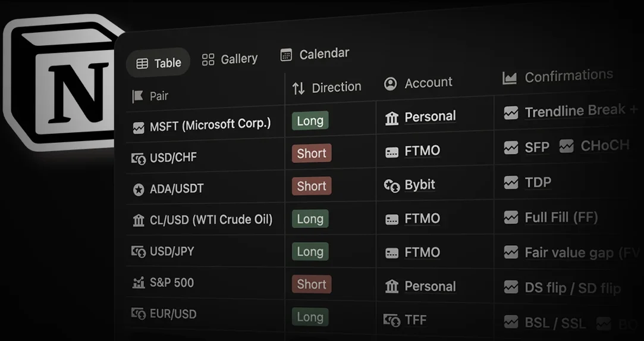Open the TFF account link
Viewport: 644px width, 341px height.
(416, 320)
